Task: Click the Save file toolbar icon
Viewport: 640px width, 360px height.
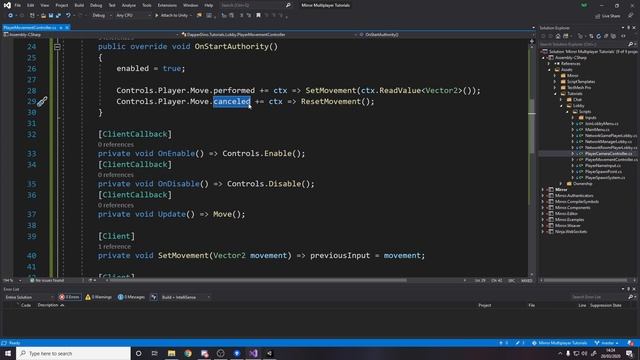Action: coord(51,16)
